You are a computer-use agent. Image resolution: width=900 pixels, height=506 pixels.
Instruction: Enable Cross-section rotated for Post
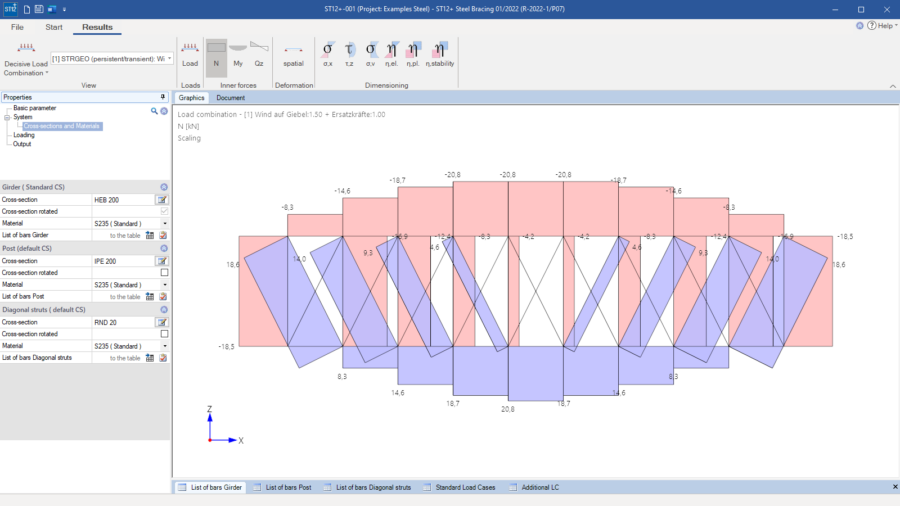coord(164,272)
